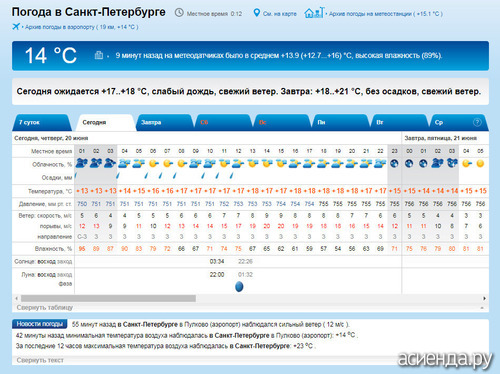Click cloudiness icon for hour 23 today
This screenshot has height=374, width=500.
tap(394, 163)
